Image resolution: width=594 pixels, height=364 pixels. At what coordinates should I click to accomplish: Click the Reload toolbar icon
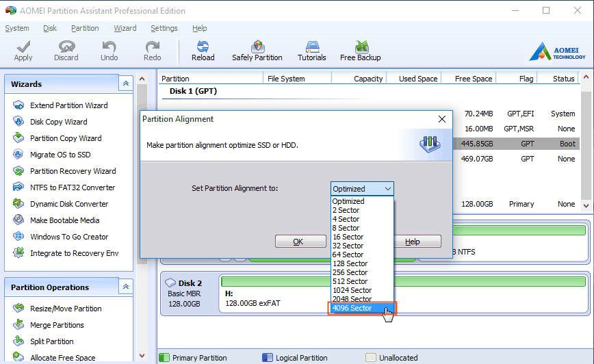click(x=203, y=47)
